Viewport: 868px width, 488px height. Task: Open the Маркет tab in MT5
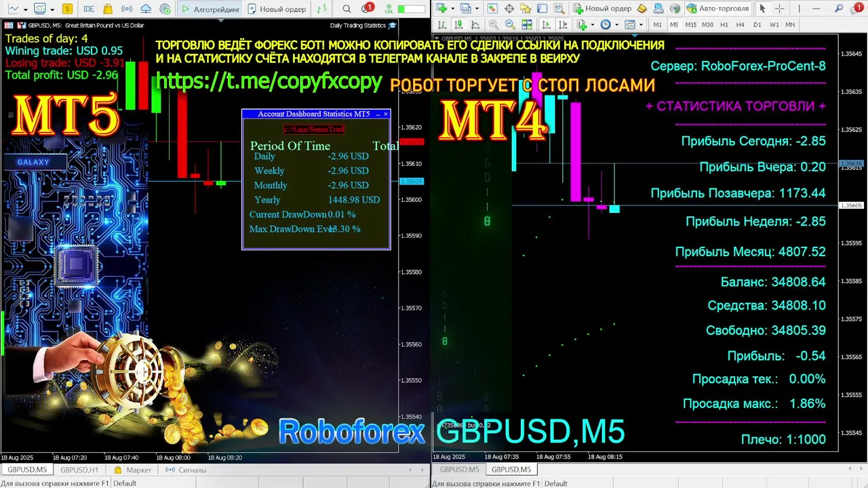click(x=133, y=470)
